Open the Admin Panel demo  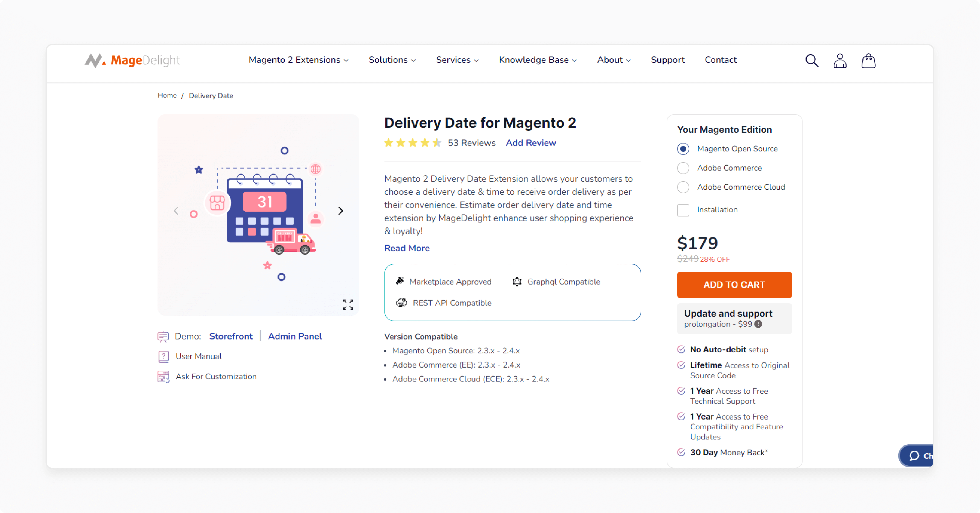click(x=295, y=336)
